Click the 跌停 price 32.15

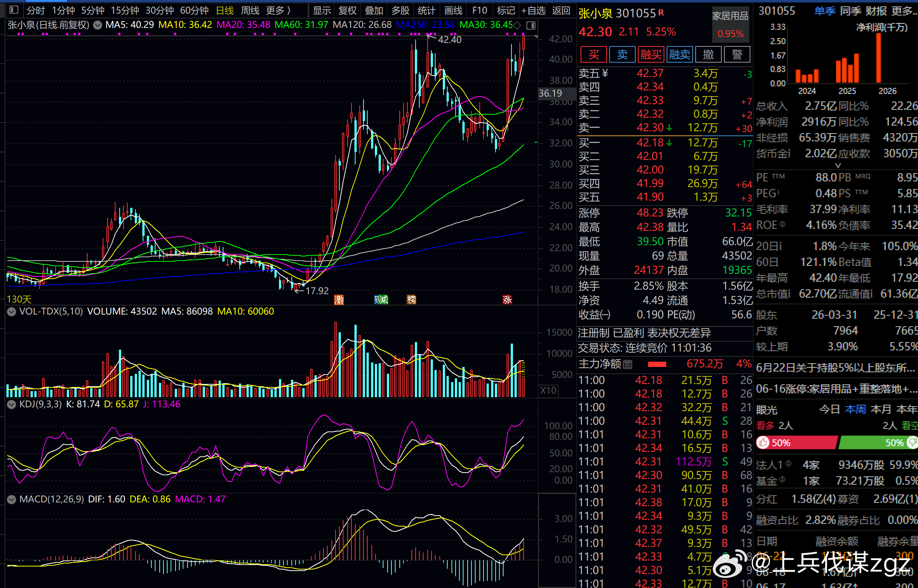tap(738, 213)
